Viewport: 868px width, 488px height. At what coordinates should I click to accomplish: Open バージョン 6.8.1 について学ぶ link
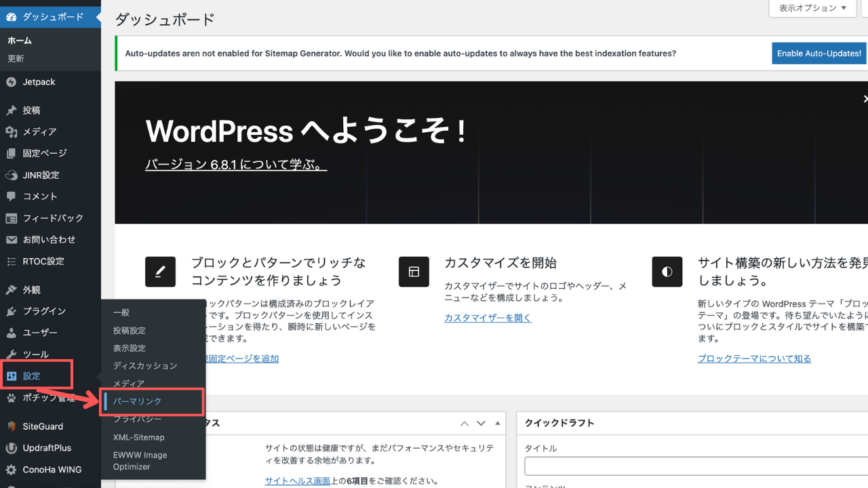(x=236, y=165)
